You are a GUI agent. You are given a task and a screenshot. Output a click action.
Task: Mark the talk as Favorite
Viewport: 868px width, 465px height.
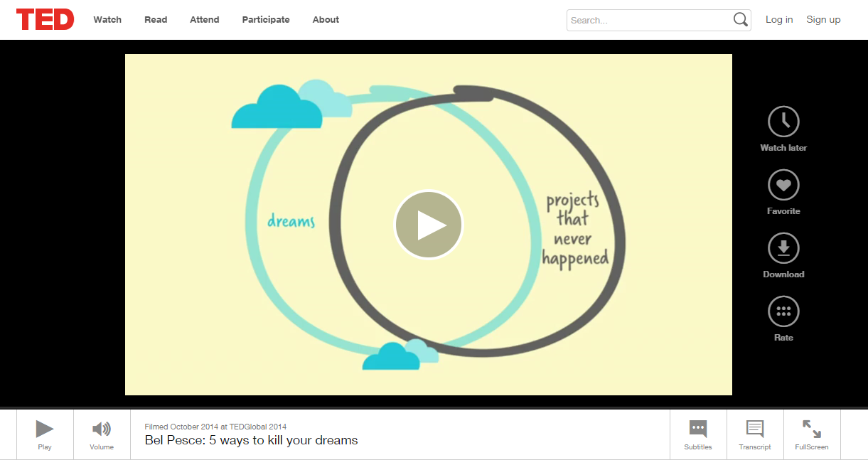click(783, 192)
